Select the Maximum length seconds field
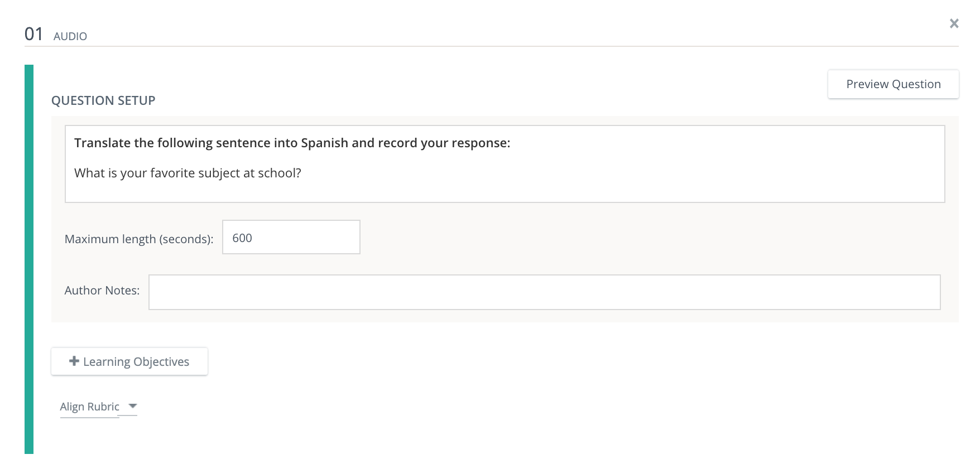Image resolution: width=980 pixels, height=464 pixels. click(x=290, y=237)
